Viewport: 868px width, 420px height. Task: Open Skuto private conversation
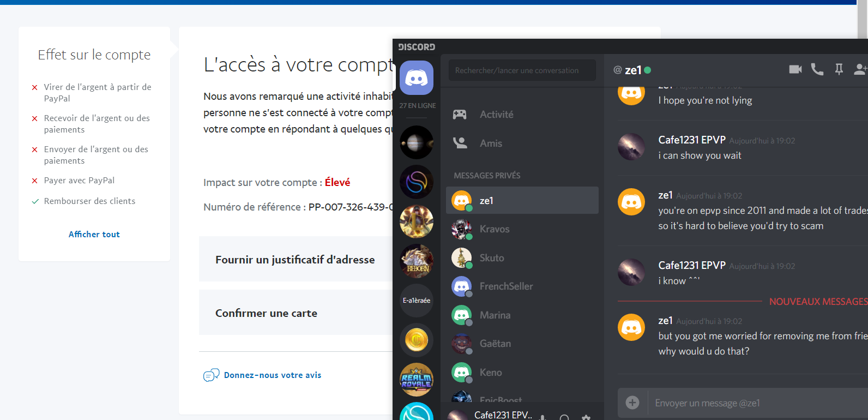tap(522, 257)
